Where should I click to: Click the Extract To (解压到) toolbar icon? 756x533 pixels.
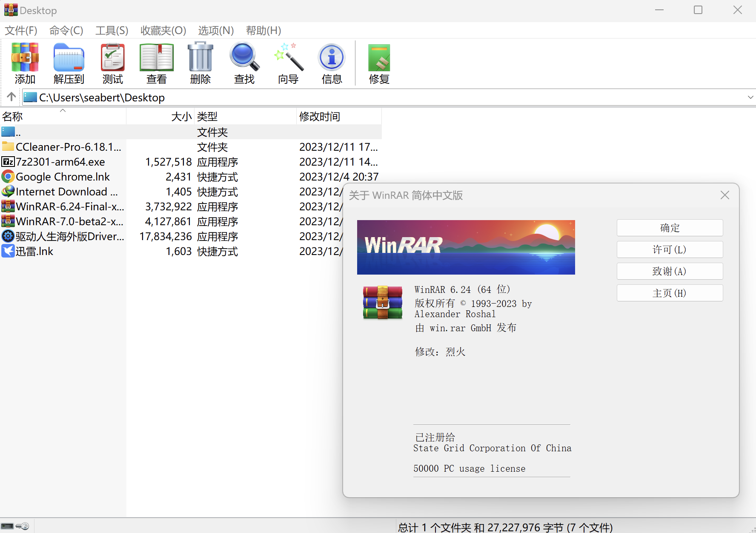pos(69,57)
